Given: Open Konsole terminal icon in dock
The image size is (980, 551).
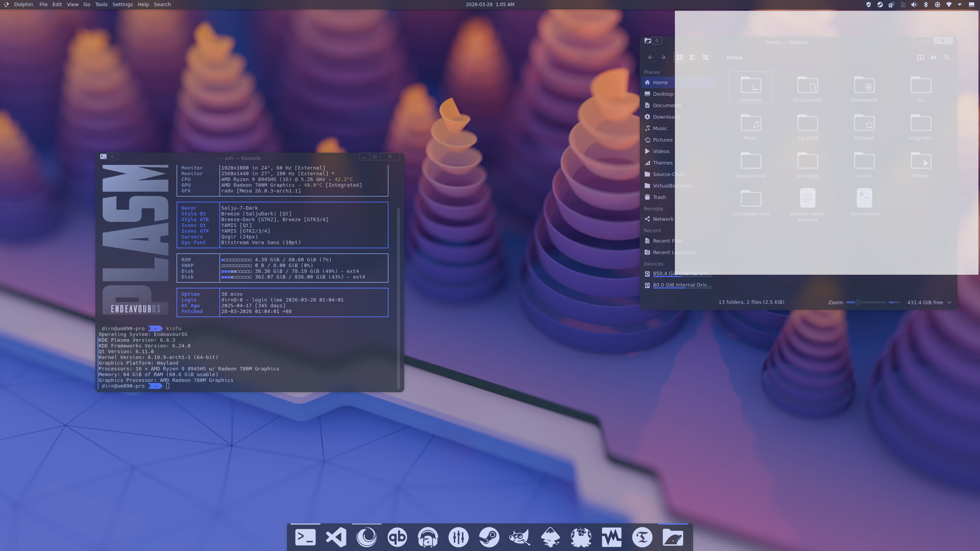Looking at the screenshot, I should [x=305, y=537].
